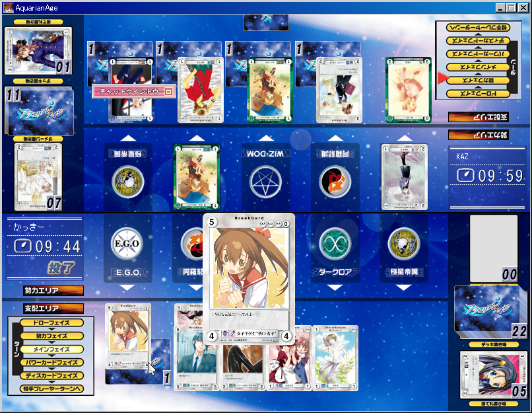Click the clock icon beside 09:44
532x413 pixels.
22,246
